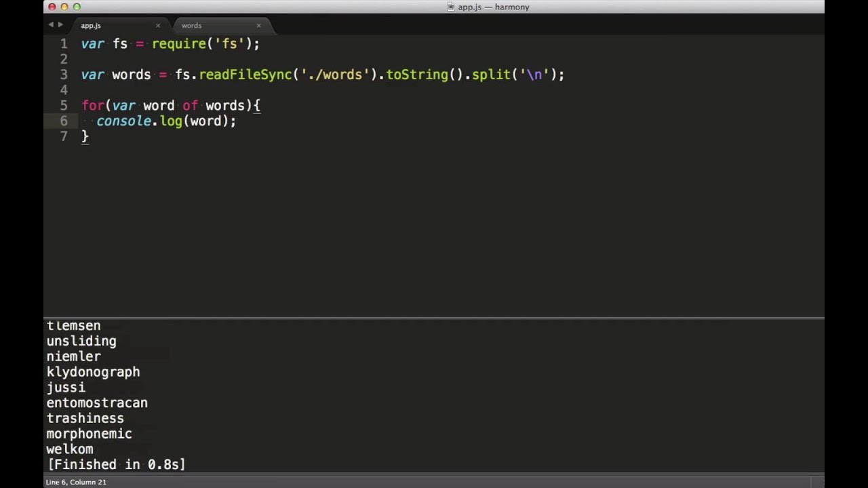Click the document icon in the title bar
The width and height of the screenshot is (868, 488).
click(x=451, y=7)
